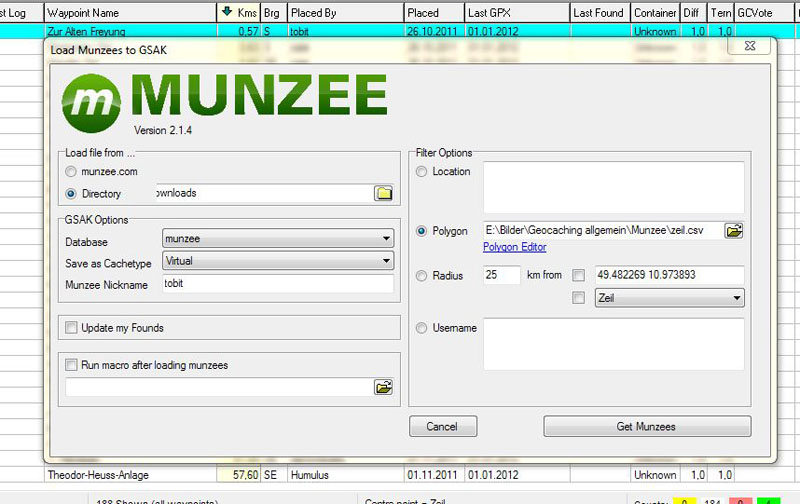Click the Cancel button

coord(443,426)
